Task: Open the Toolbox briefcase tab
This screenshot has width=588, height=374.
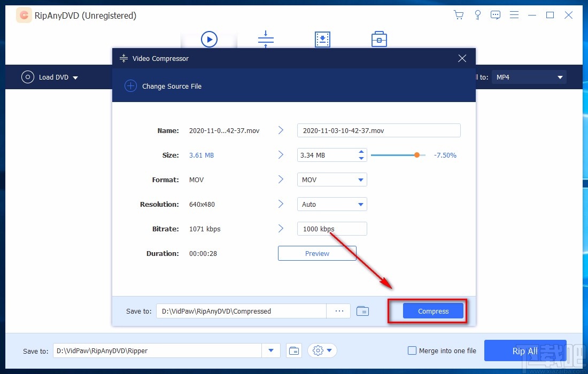Action: click(x=379, y=39)
